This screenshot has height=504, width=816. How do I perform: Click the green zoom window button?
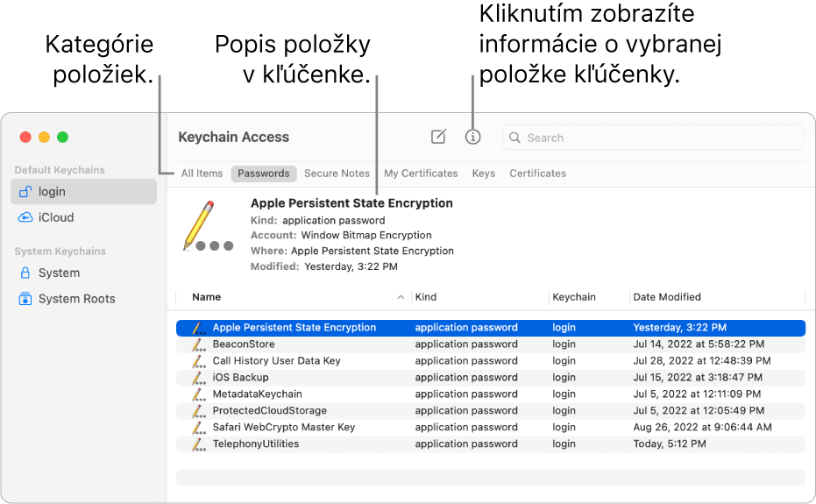(62, 138)
